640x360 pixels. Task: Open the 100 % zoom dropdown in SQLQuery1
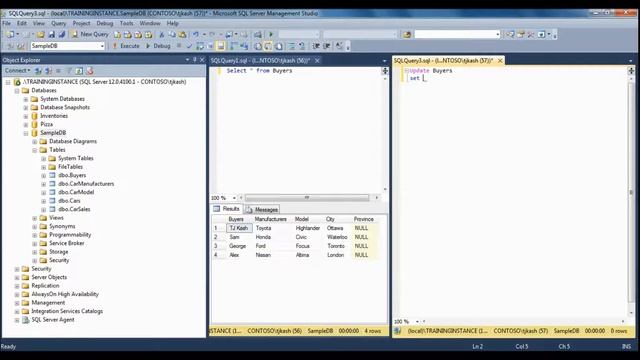[x=234, y=198]
